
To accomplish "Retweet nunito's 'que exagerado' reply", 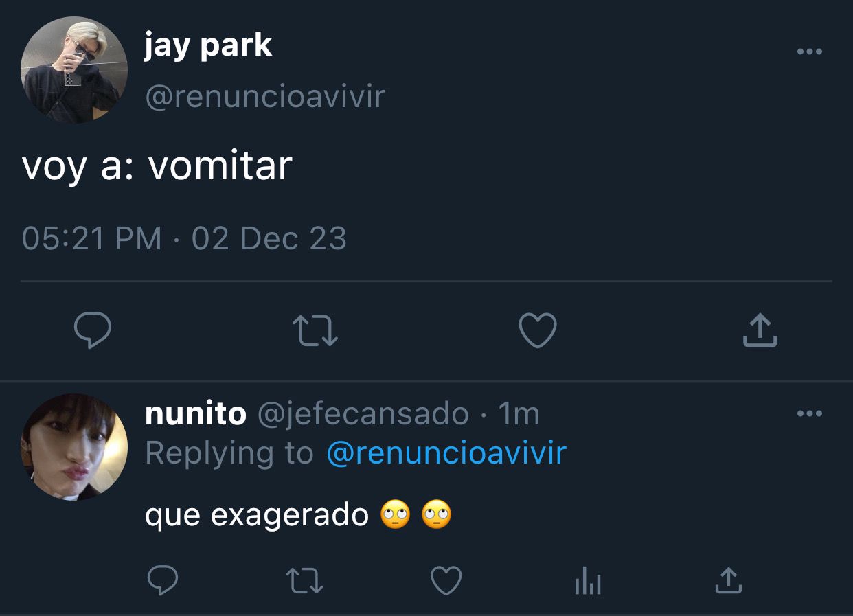I will (x=304, y=581).
